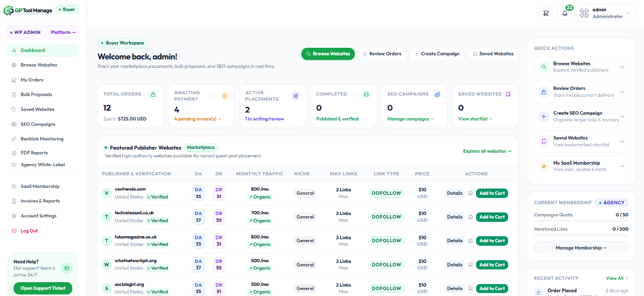Click the AGENCY membership badge
Image resolution: width=644 pixels, height=296 pixels.
click(611, 203)
